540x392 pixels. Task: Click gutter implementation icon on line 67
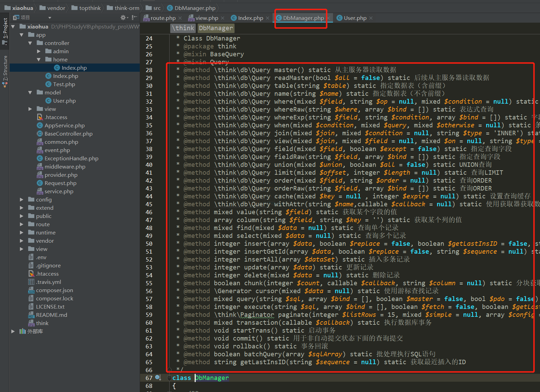coord(158,377)
